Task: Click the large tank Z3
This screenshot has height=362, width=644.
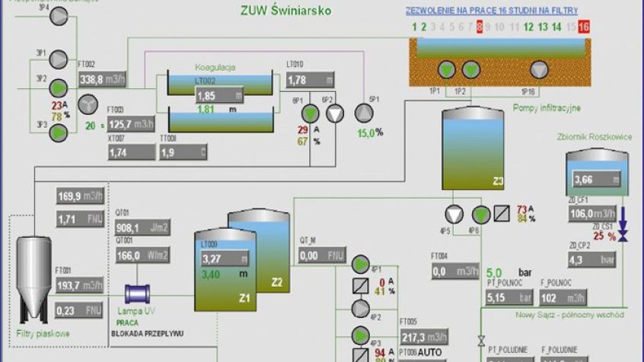Action: [x=473, y=148]
